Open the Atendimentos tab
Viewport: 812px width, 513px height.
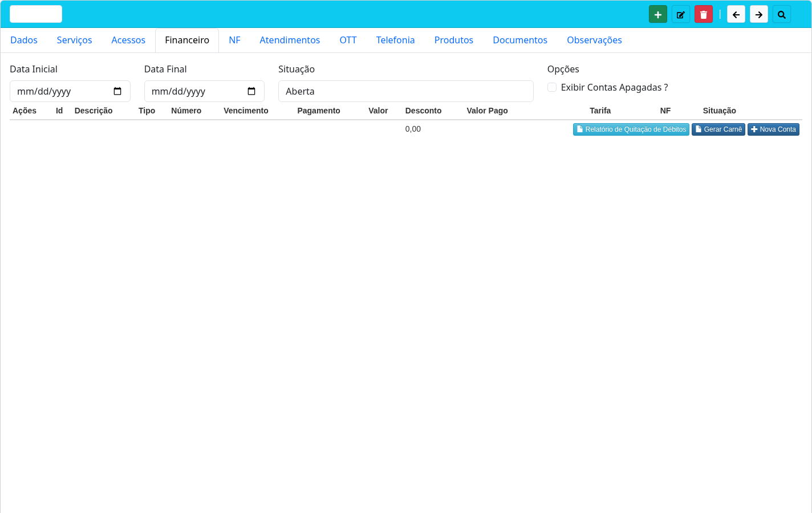pyautogui.click(x=290, y=40)
